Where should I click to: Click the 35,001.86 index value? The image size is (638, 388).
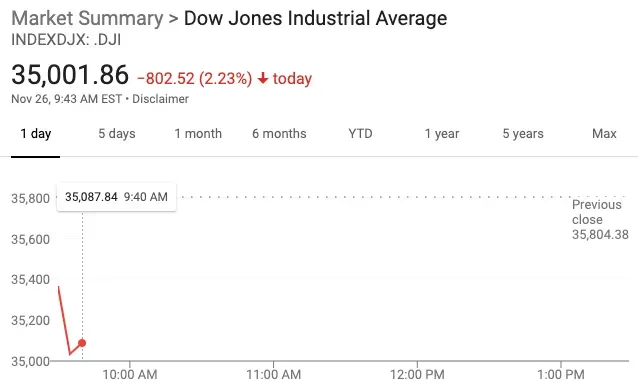[70, 75]
